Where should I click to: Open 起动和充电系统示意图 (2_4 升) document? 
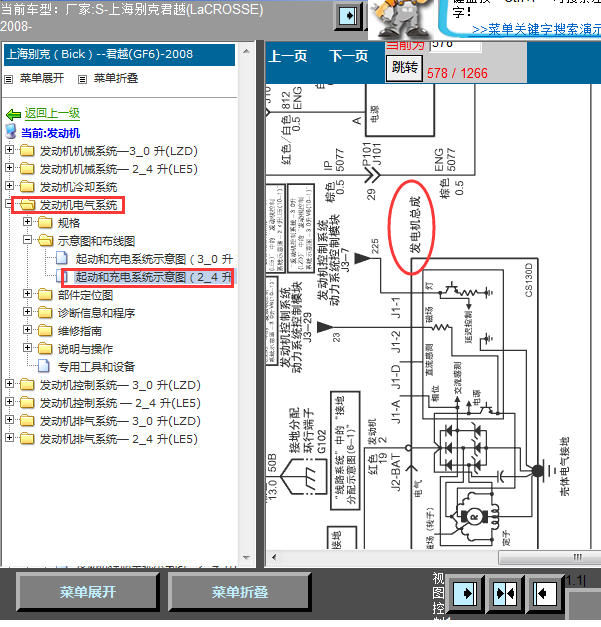click(x=155, y=277)
